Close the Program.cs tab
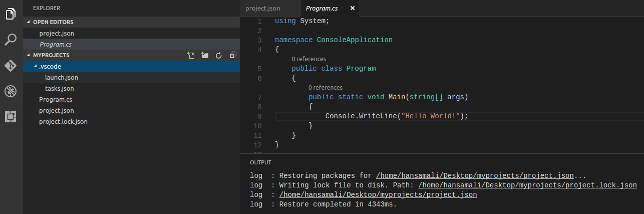 pos(353,8)
